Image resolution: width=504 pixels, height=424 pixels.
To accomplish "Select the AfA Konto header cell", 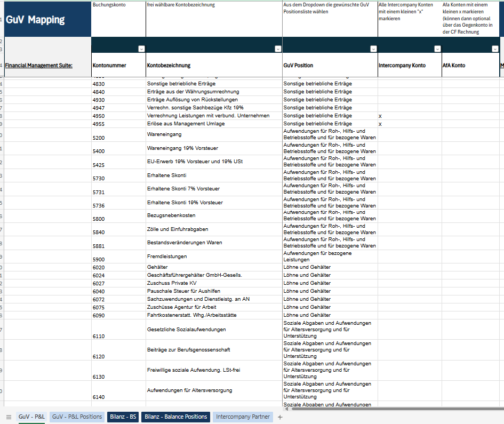I will (x=470, y=65).
